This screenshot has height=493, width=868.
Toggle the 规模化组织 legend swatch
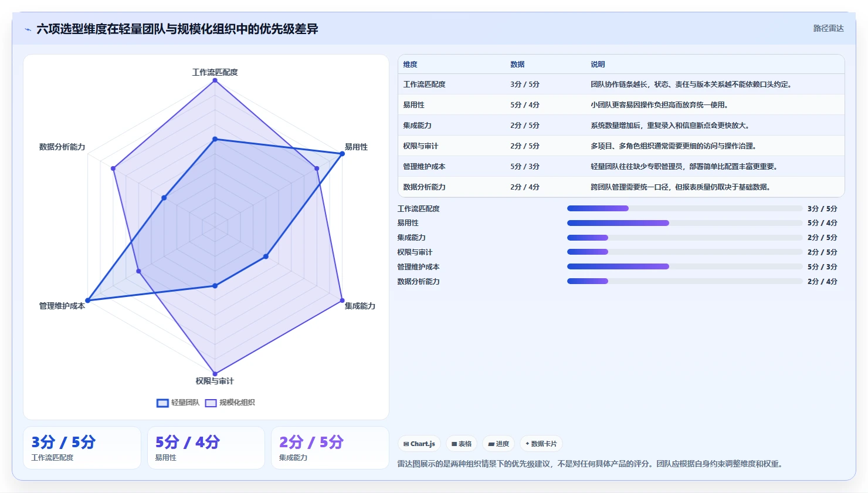tap(211, 403)
